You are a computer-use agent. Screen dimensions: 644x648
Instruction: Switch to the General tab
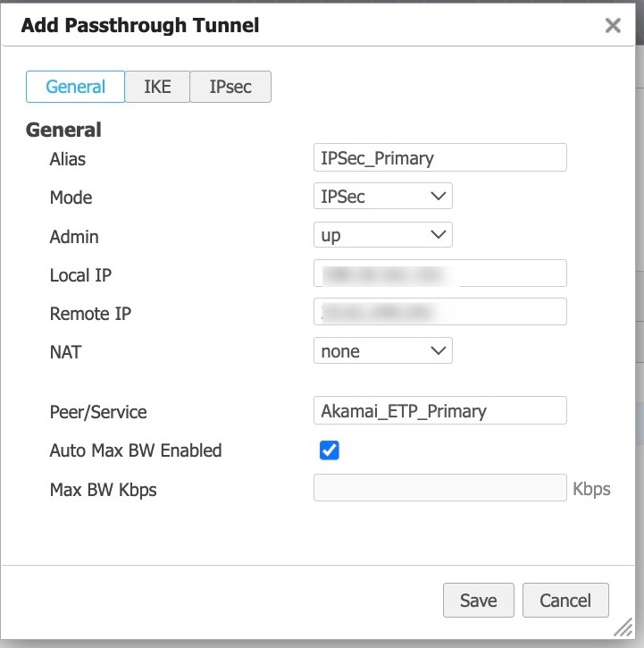(75, 87)
